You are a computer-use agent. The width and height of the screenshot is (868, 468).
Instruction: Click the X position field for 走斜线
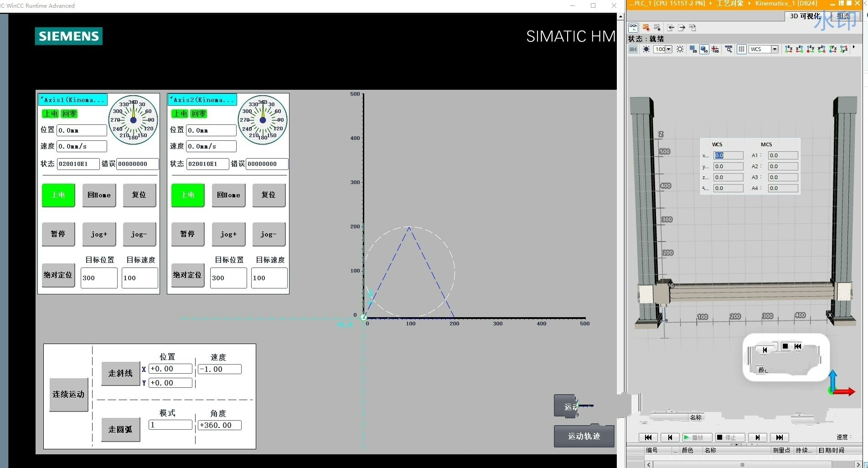[x=170, y=369]
